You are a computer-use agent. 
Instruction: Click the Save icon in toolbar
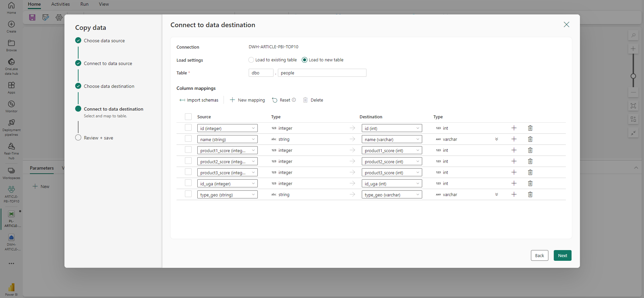[32, 17]
